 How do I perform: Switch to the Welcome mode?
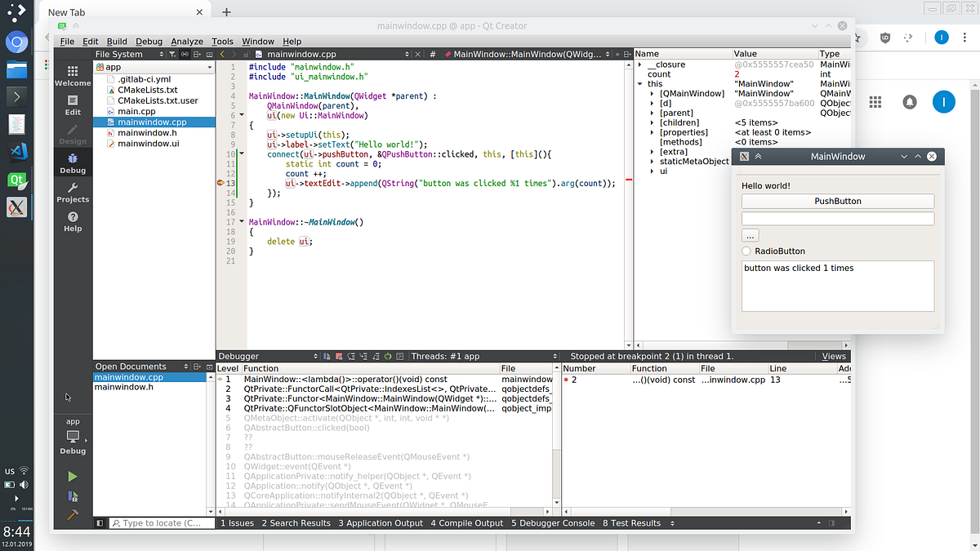pyautogui.click(x=72, y=78)
